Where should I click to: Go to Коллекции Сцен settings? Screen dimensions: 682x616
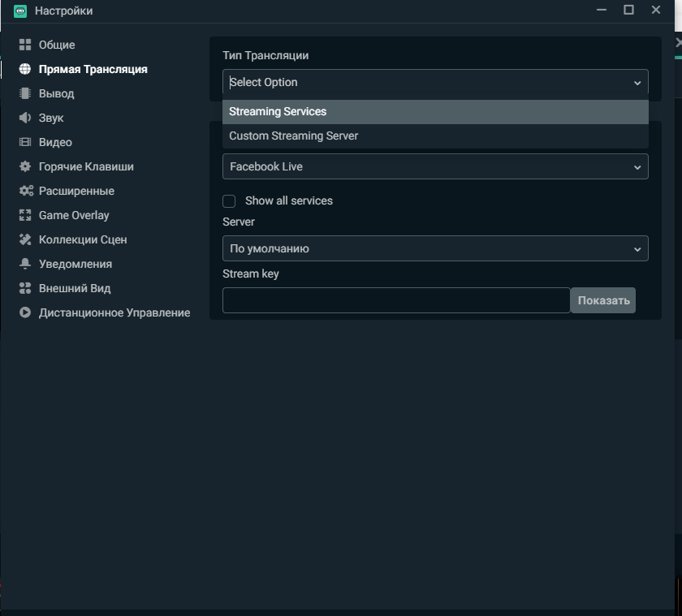click(82, 239)
